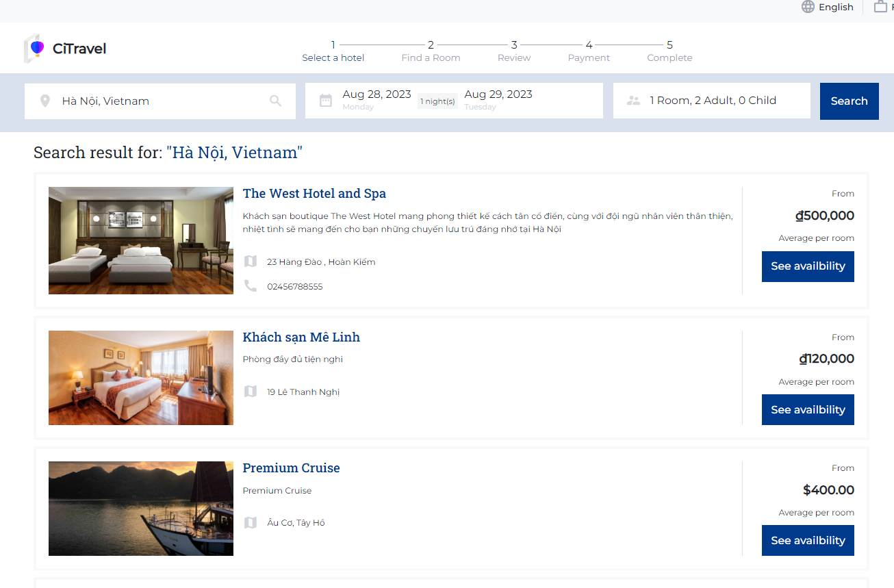Select the Aug 28, 2023 check-in date
894x588 pixels.
[x=376, y=94]
